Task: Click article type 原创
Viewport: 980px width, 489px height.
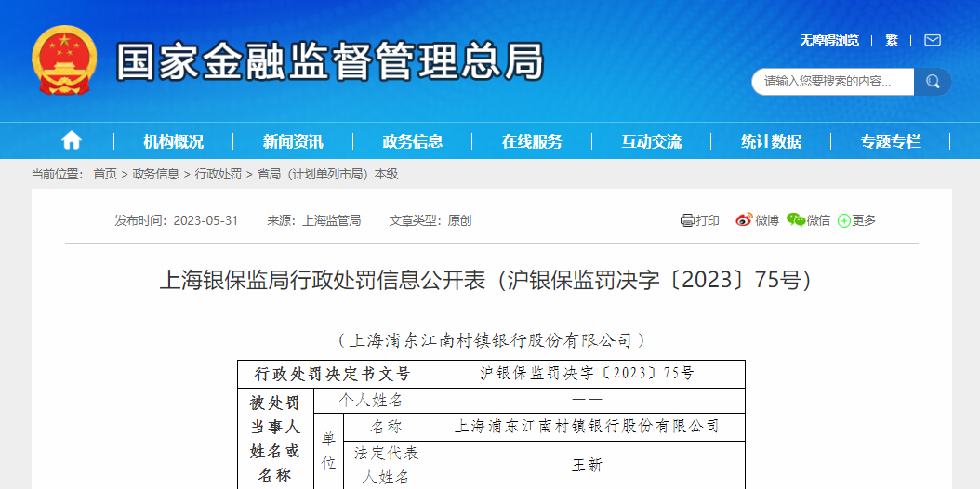Action: (459, 220)
